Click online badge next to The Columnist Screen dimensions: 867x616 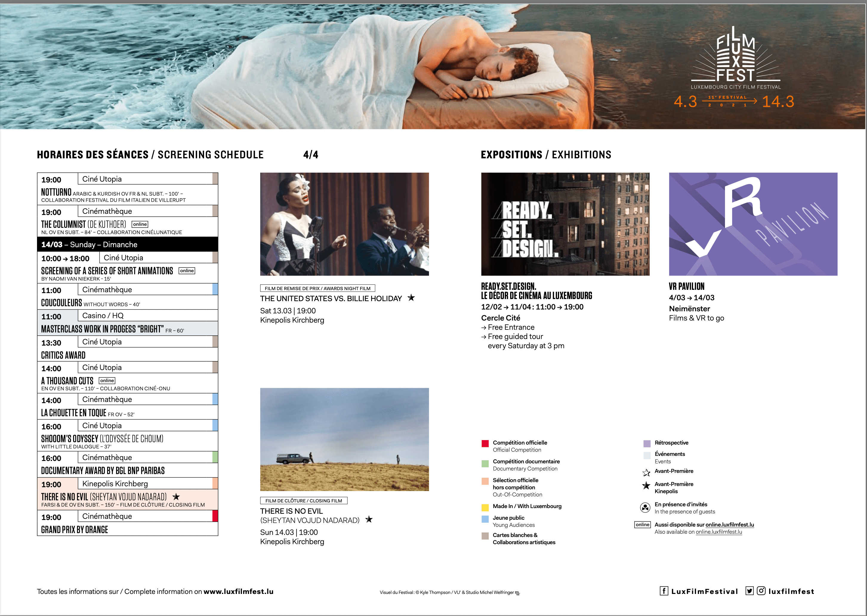pos(140,224)
